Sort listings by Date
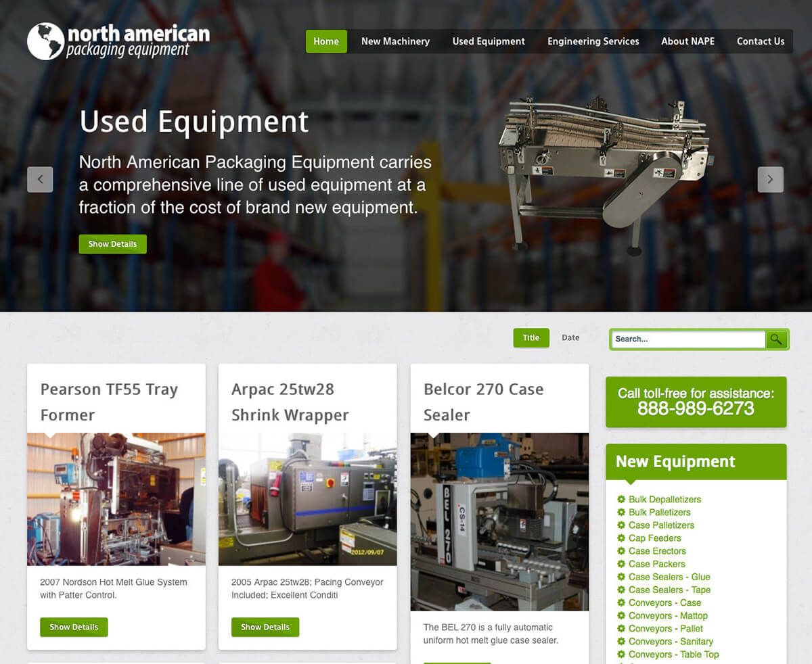The width and height of the screenshot is (812, 664). (570, 338)
